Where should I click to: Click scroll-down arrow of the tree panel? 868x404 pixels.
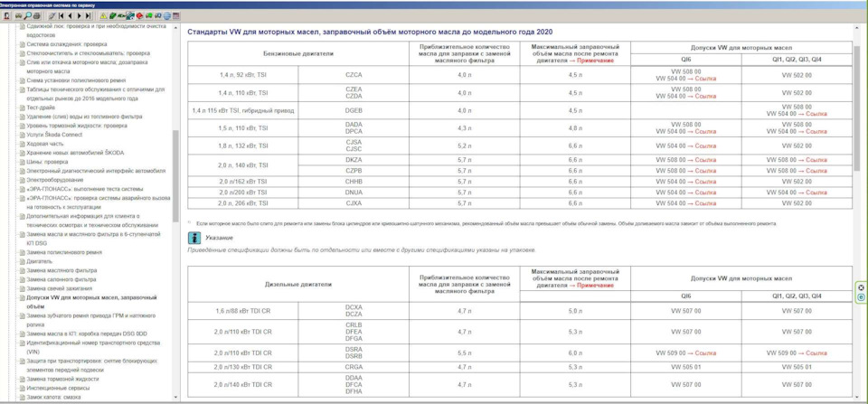[176, 398]
